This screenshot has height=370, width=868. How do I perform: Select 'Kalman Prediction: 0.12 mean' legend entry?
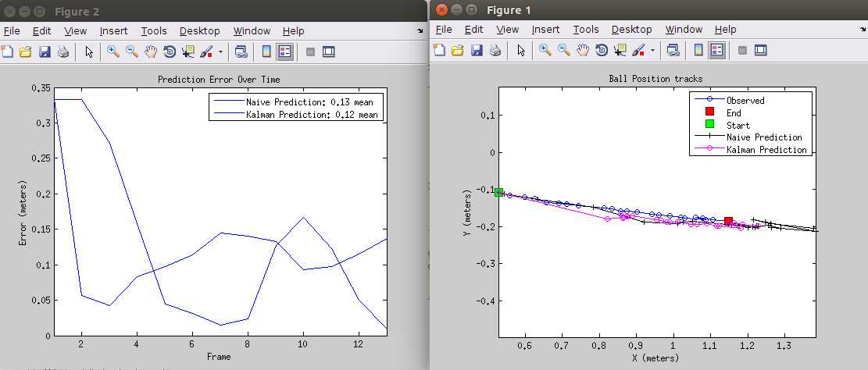[295, 115]
